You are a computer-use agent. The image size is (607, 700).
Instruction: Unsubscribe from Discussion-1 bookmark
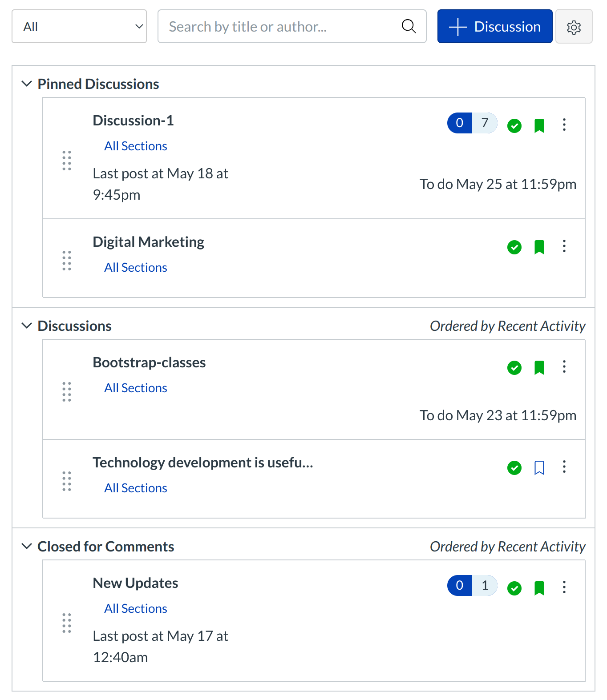pos(539,126)
